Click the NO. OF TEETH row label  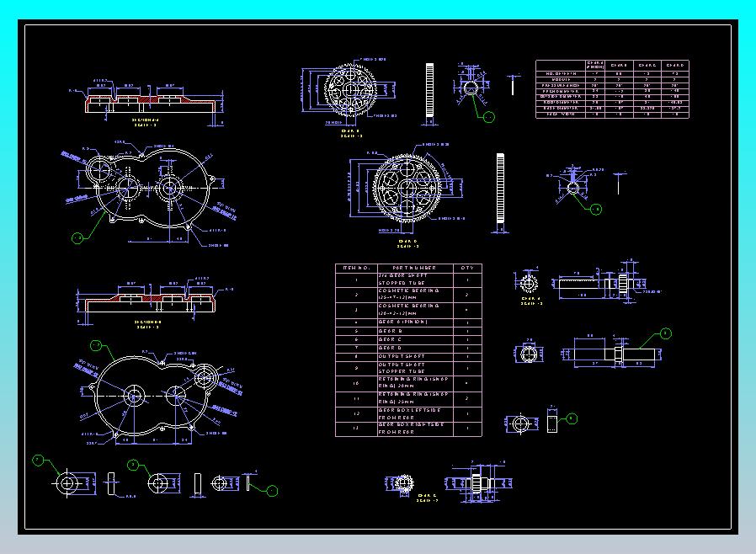[561, 74]
